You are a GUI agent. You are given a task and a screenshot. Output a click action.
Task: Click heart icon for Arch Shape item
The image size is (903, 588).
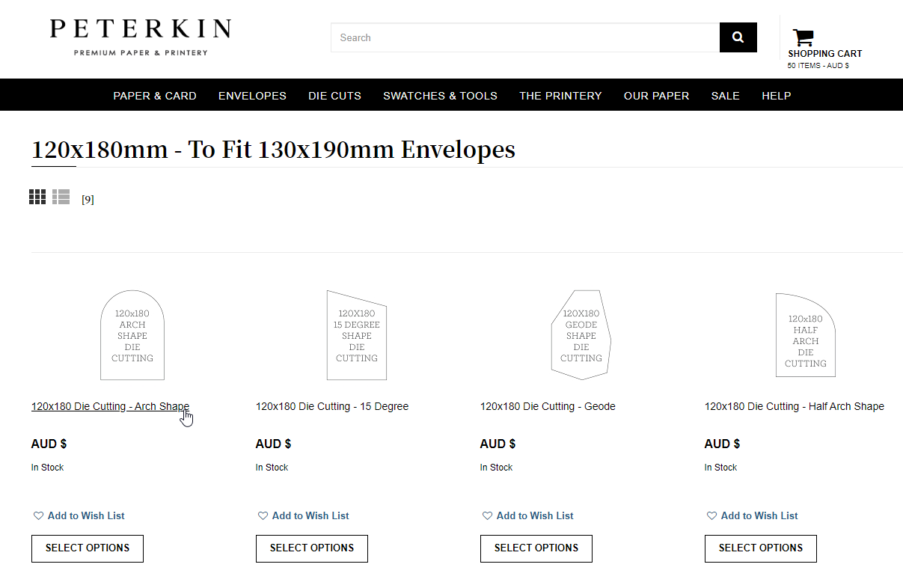(38, 515)
